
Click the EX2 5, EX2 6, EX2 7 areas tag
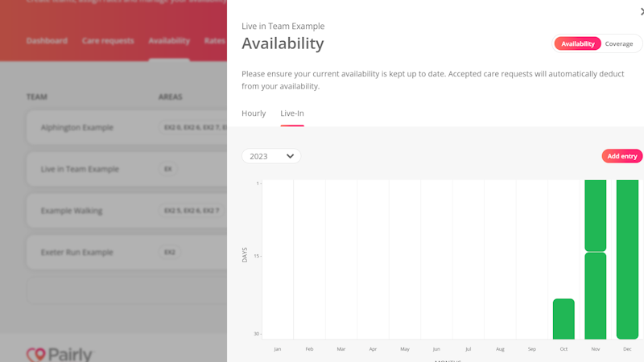tap(192, 211)
